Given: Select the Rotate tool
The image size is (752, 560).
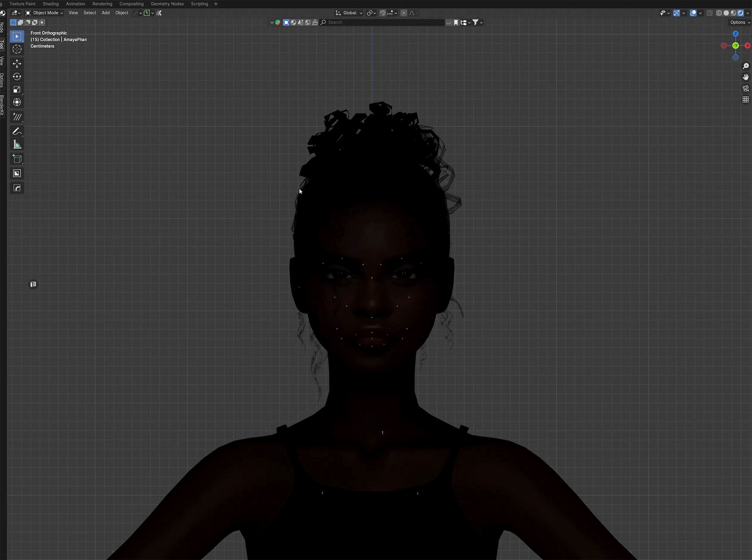Looking at the screenshot, I should [x=17, y=77].
